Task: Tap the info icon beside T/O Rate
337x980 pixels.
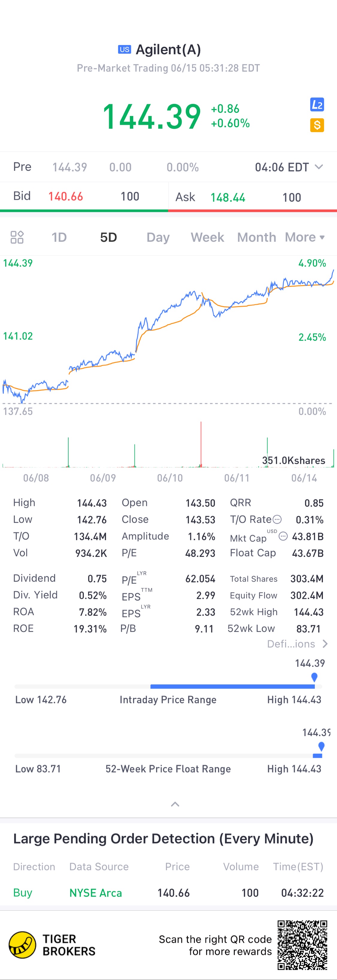Action: [277, 519]
